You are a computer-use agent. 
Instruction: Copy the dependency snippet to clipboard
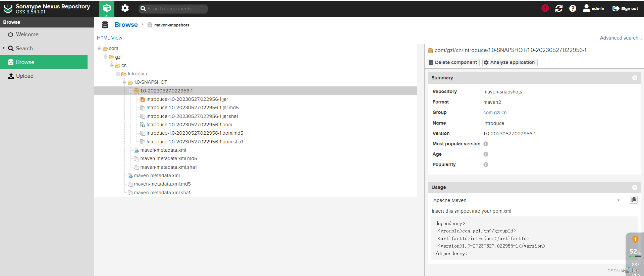[x=634, y=200]
